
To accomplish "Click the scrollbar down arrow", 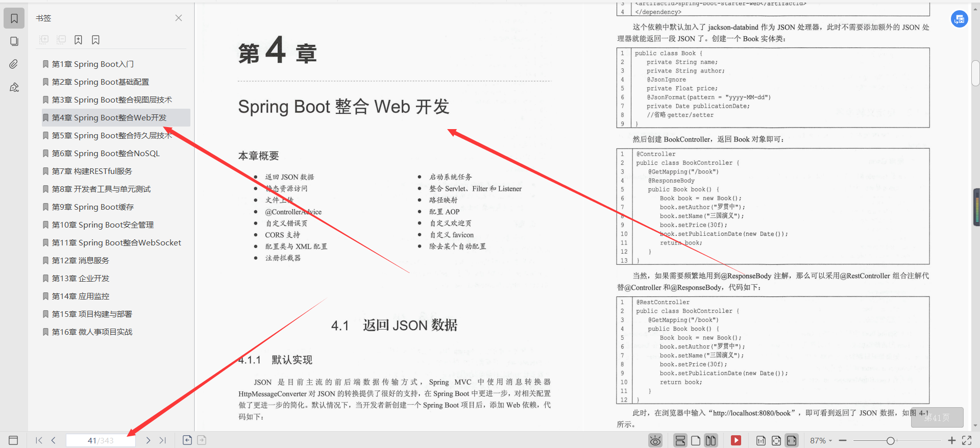I will (x=975, y=426).
